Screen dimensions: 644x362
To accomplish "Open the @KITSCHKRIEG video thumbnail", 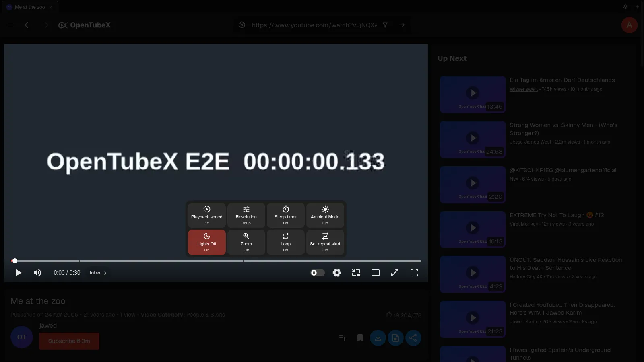I will coord(473,184).
